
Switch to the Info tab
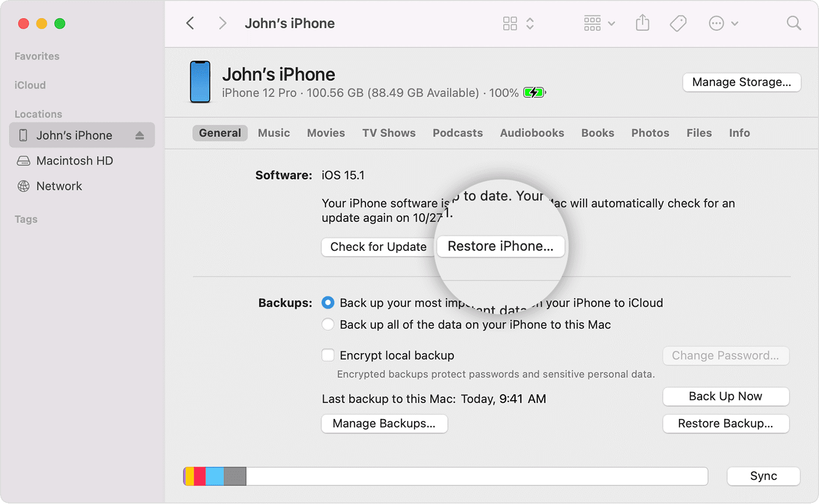pos(739,133)
